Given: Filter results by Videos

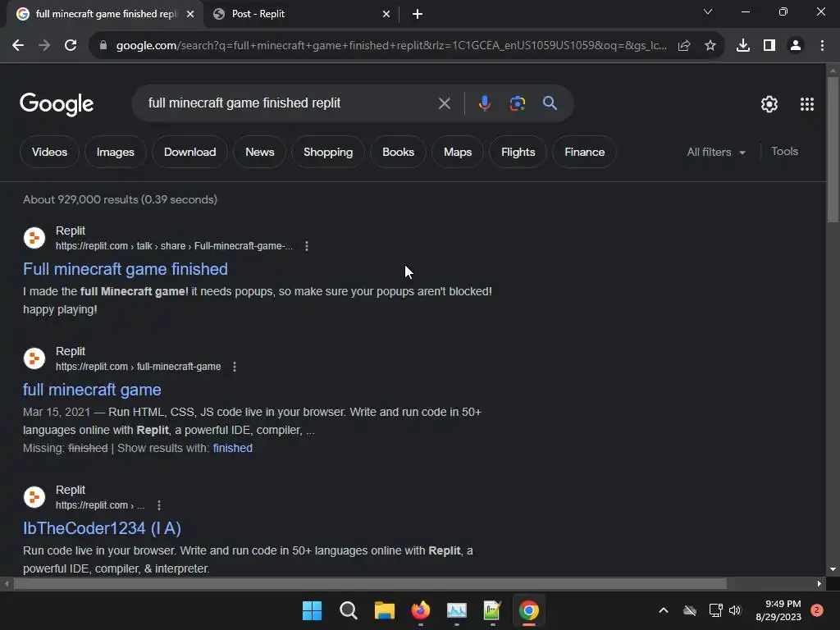Looking at the screenshot, I should tap(49, 152).
